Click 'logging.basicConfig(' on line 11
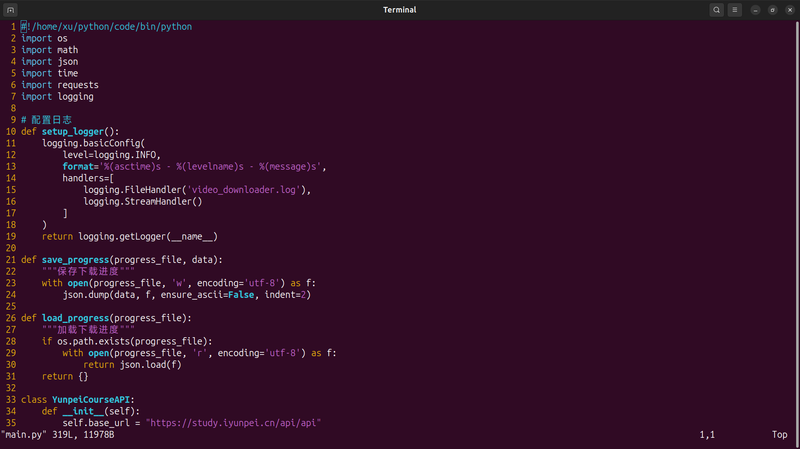The width and height of the screenshot is (800, 449). click(x=93, y=143)
